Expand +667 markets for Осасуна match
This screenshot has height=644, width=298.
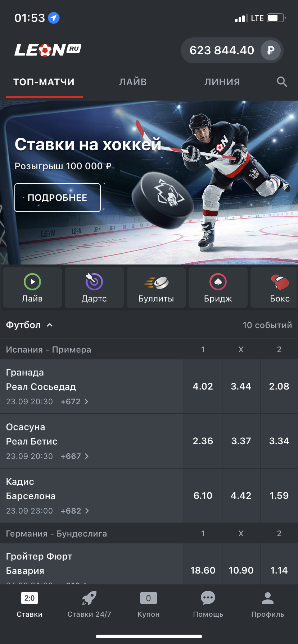coord(74,456)
